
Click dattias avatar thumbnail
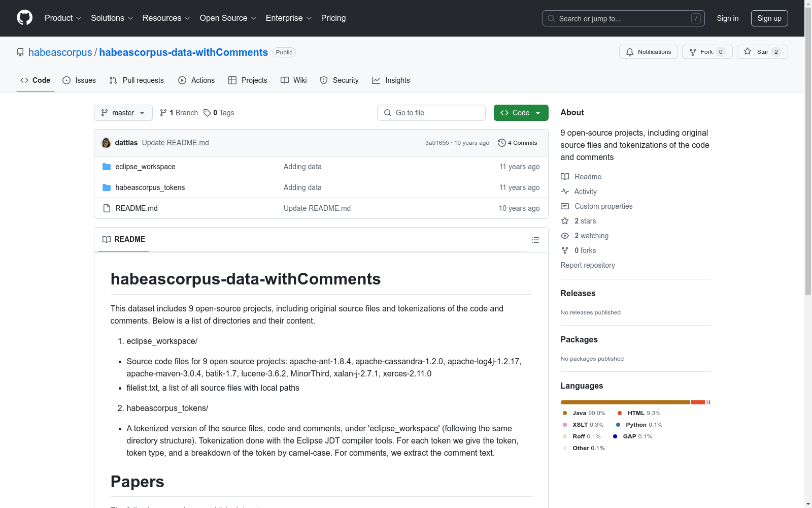click(x=106, y=143)
